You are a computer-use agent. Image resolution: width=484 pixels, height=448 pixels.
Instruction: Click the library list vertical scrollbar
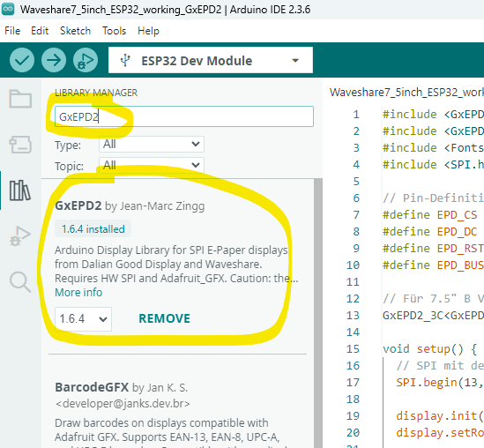(318, 313)
